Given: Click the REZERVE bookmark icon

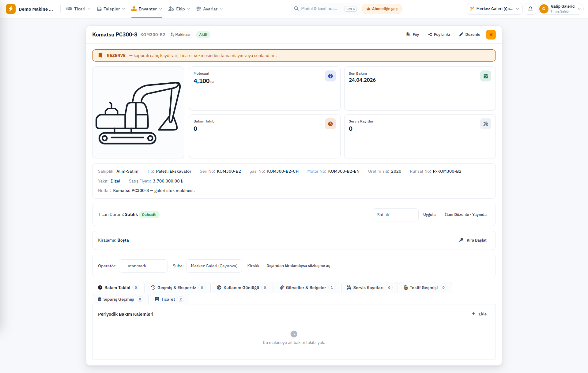Looking at the screenshot, I should pos(100,55).
